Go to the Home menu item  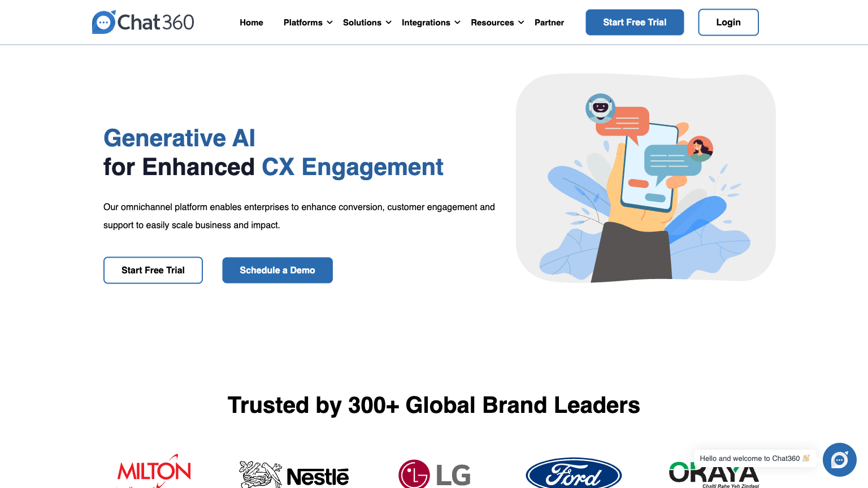[x=251, y=23]
